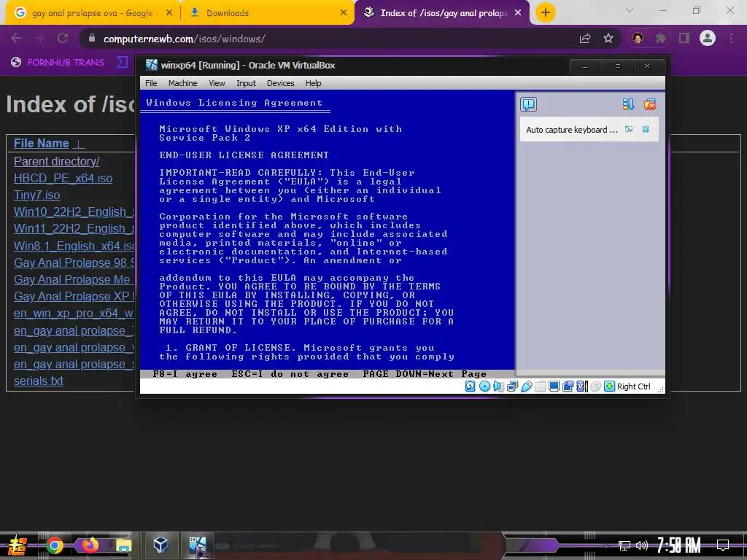This screenshot has width=747, height=560.
Task: Open VirtualBox Manager from the taskbar
Action: [x=160, y=545]
